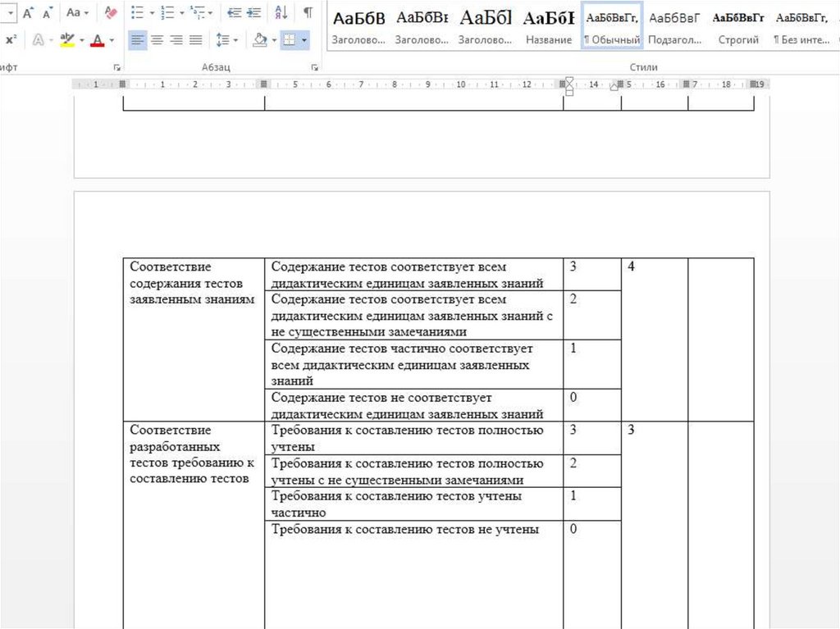Click the first line indent ruler marker
The width and height of the screenshot is (840, 629).
(569, 81)
